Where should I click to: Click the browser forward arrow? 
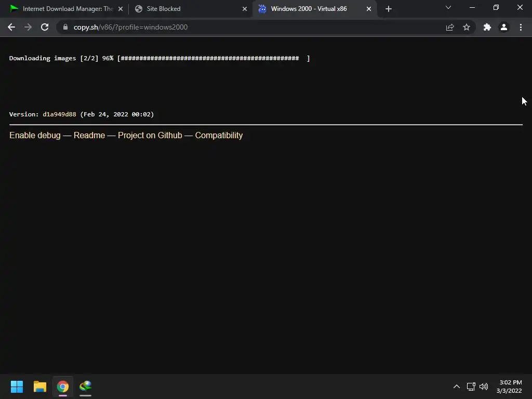[28, 27]
